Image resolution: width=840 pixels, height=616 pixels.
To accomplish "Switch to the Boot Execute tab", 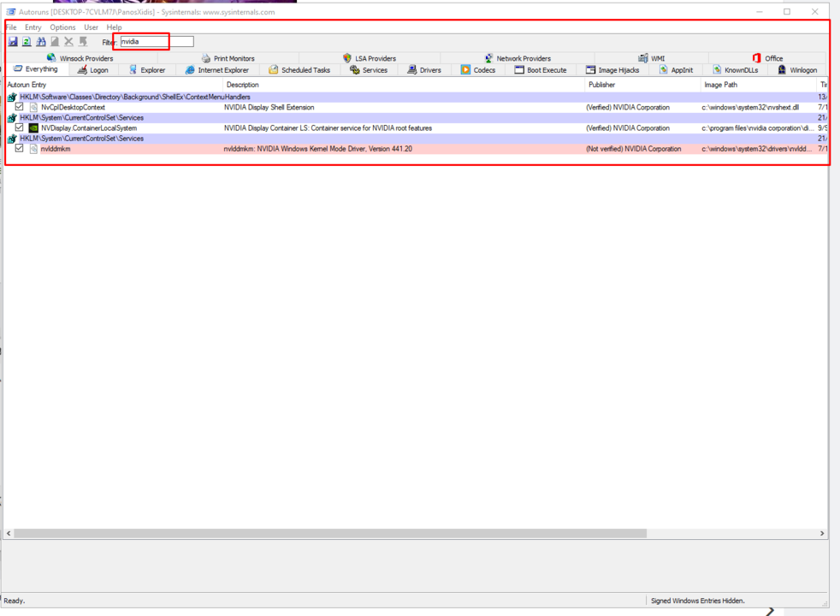I will (x=541, y=70).
